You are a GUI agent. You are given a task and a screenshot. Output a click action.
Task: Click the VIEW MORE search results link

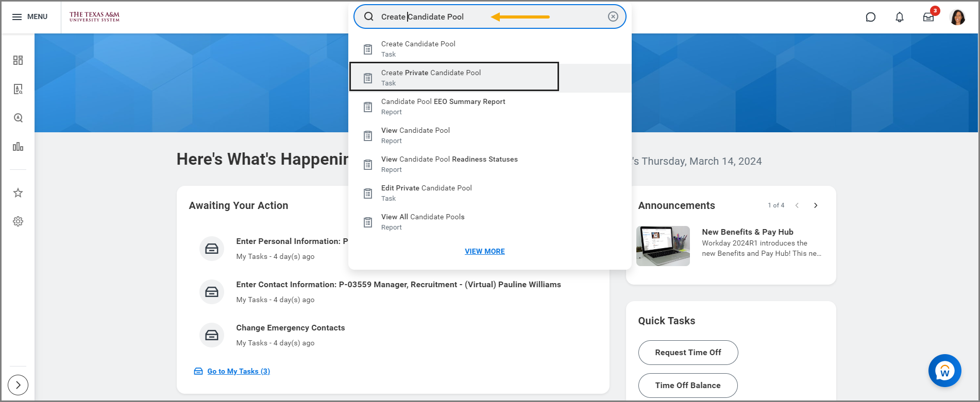pyautogui.click(x=484, y=251)
